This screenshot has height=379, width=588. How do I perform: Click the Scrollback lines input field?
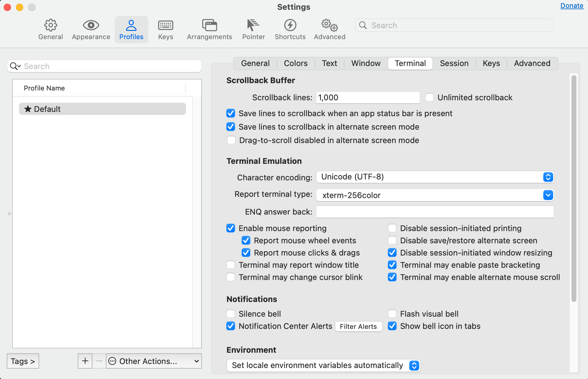click(x=367, y=98)
